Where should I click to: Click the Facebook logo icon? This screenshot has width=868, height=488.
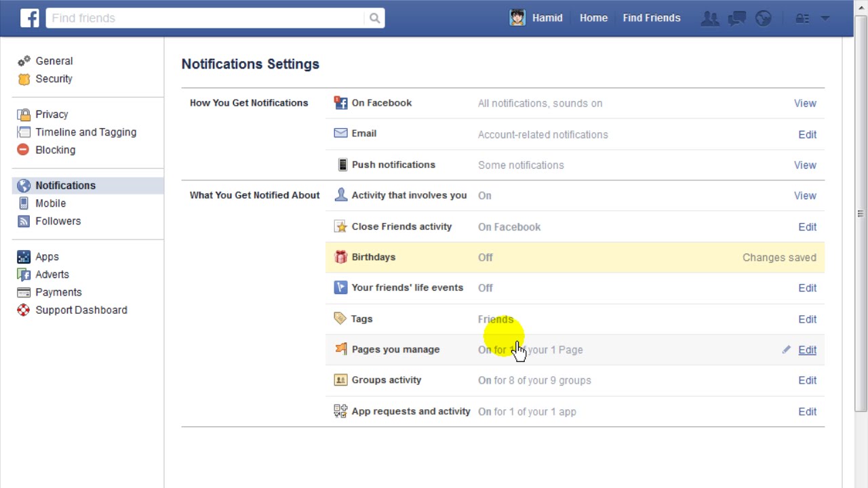click(x=29, y=18)
